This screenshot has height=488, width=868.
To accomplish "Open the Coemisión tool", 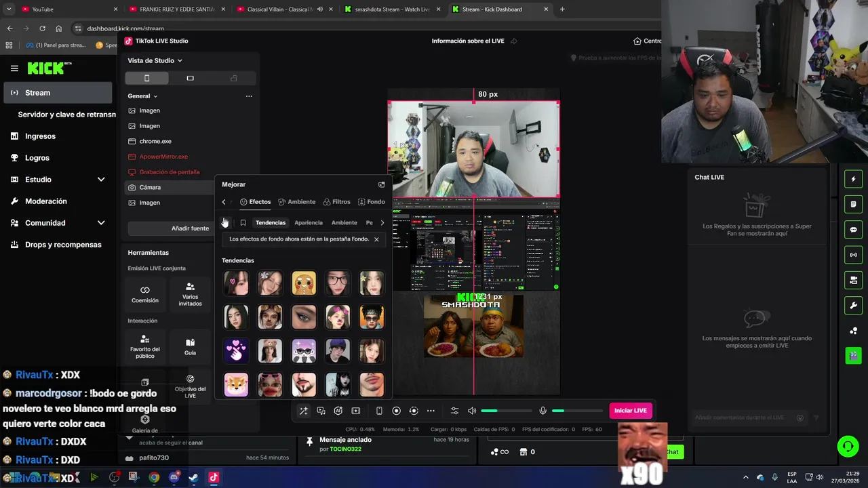I will coord(145,294).
